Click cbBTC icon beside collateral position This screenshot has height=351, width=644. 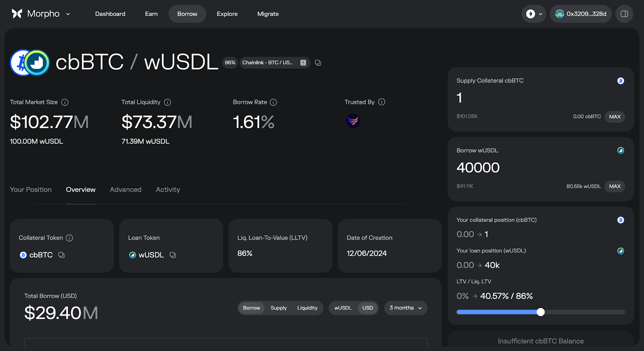[621, 220]
